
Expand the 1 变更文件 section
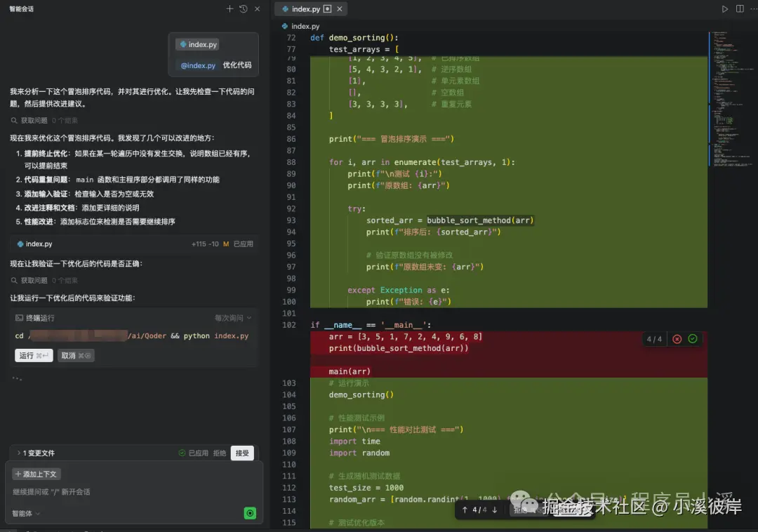tap(36, 453)
